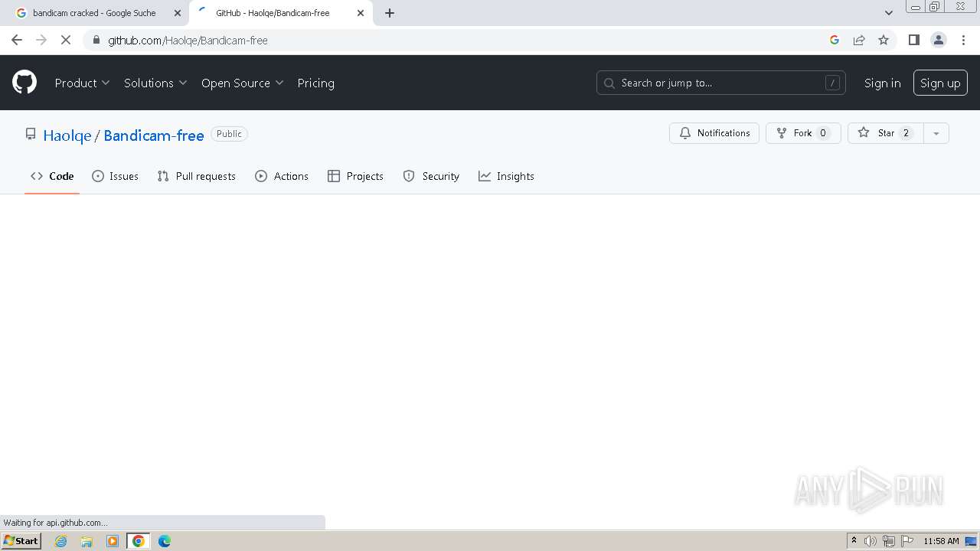Go back to previous page

coord(17,40)
